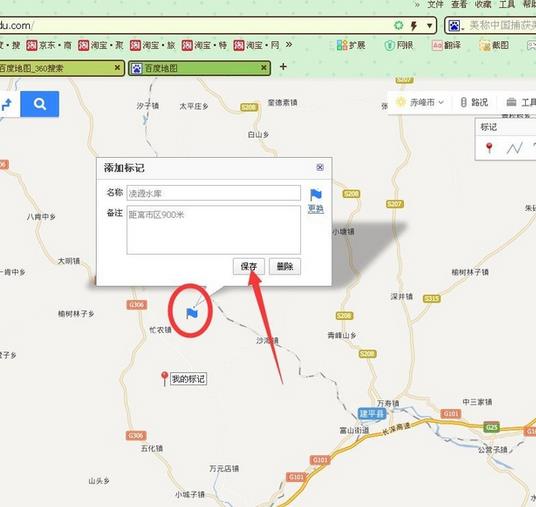Viewport: 536px width, 507px height.
Task: Click the 网银 toolbar item
Action: 398,45
